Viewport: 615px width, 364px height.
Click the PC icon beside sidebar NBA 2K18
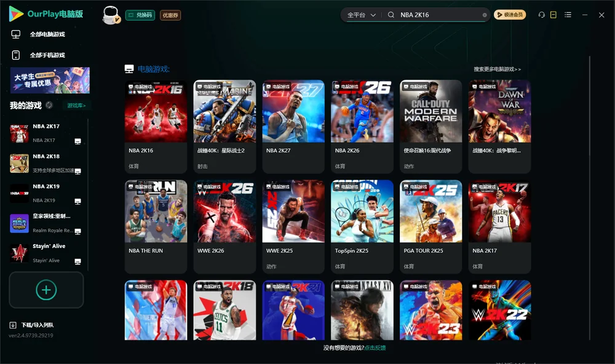[x=77, y=172]
